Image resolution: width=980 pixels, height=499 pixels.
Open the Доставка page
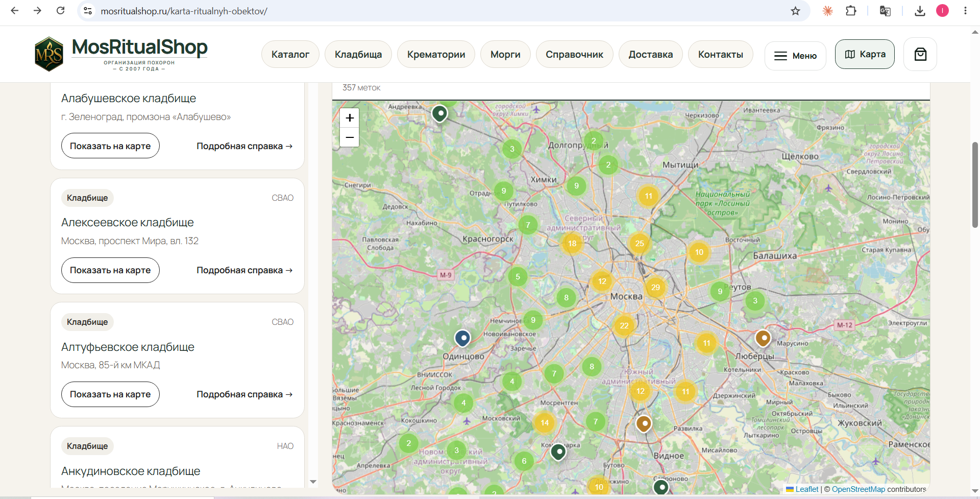click(651, 54)
